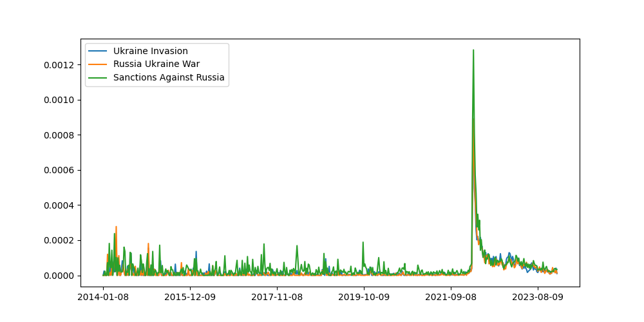The height and width of the screenshot is (322, 644).
Task: Click the 2015-12-09 x-axis date label
Action: 190,298
